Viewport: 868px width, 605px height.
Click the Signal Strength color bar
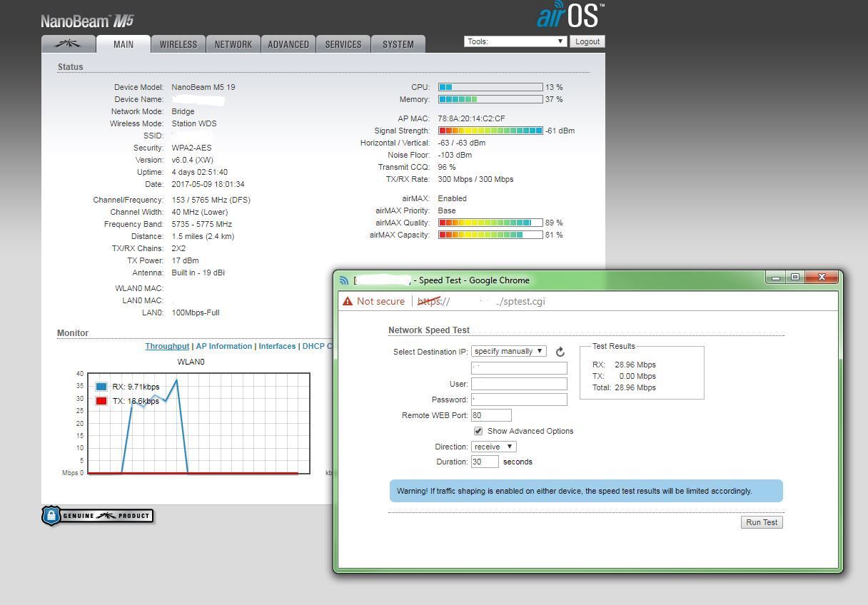click(x=490, y=131)
